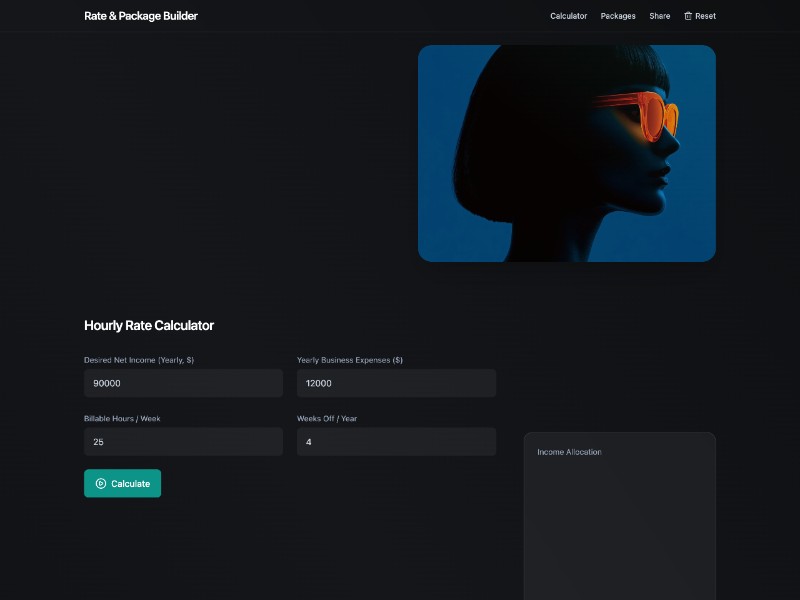Screen dimensions: 800x600
Task: Click the Yearly Business Expenses label
Action: 350,360
